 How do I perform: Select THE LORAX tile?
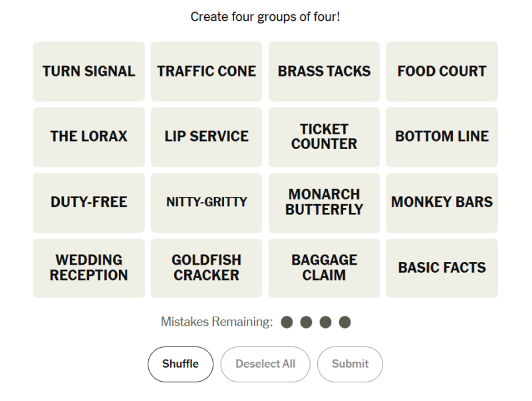coord(88,136)
